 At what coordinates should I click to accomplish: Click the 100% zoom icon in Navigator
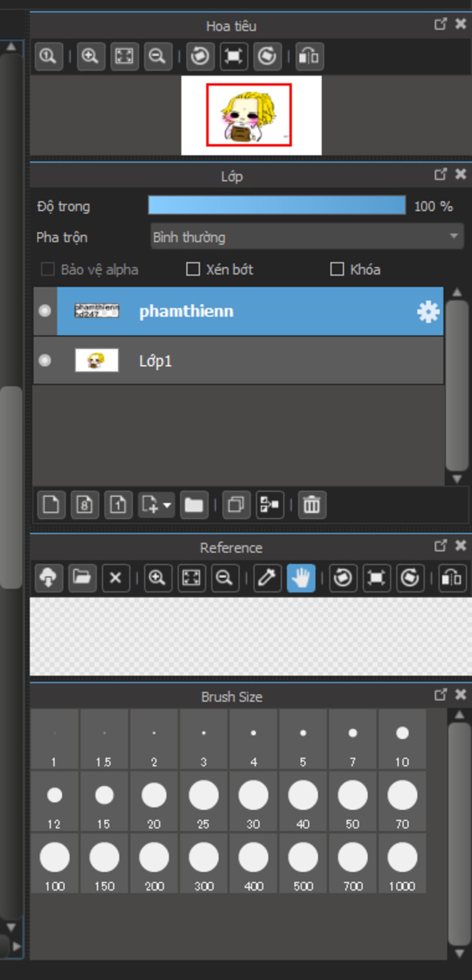point(48,56)
